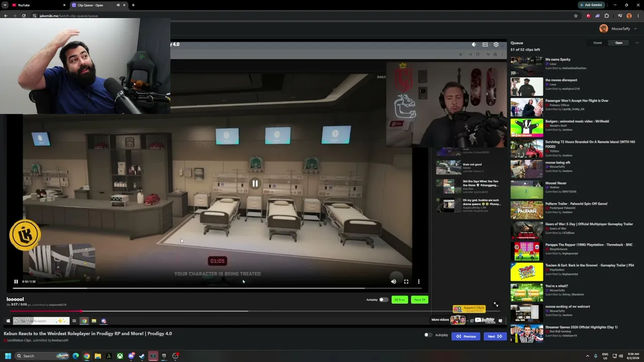Open the 'Me name Sparky' clip thumbnail
The image size is (644, 362).
(527, 66)
